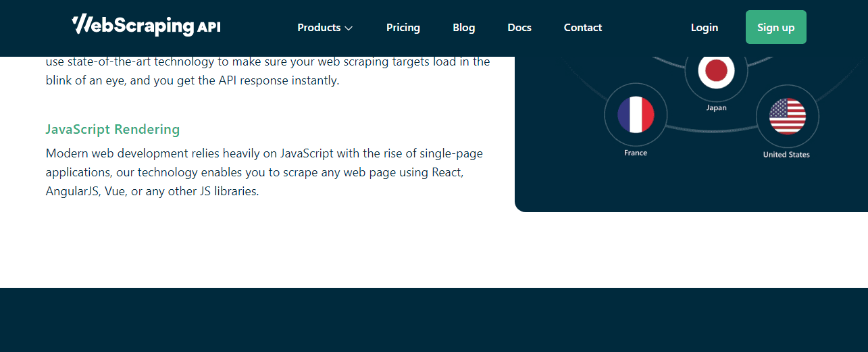Click the paragraph mentioning React and AngularJS
Image resolution: width=868 pixels, height=352 pixels.
[264, 172]
